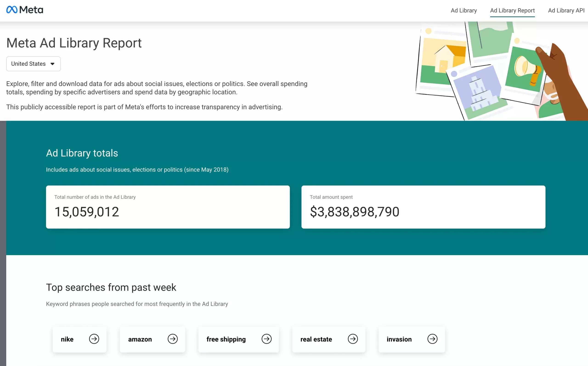Click arrow icon next to nike
Viewport: 588px width, 366px height.
94,339
